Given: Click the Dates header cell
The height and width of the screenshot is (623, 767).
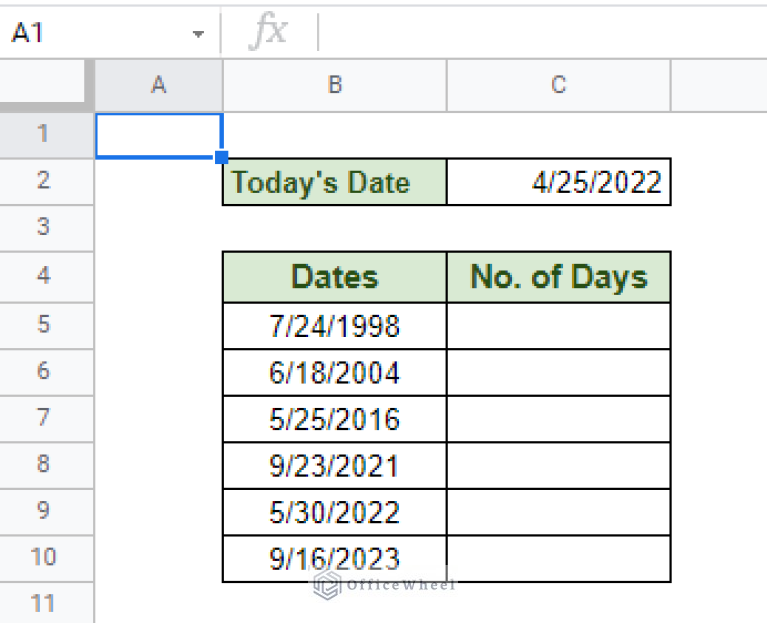Looking at the screenshot, I should (334, 277).
